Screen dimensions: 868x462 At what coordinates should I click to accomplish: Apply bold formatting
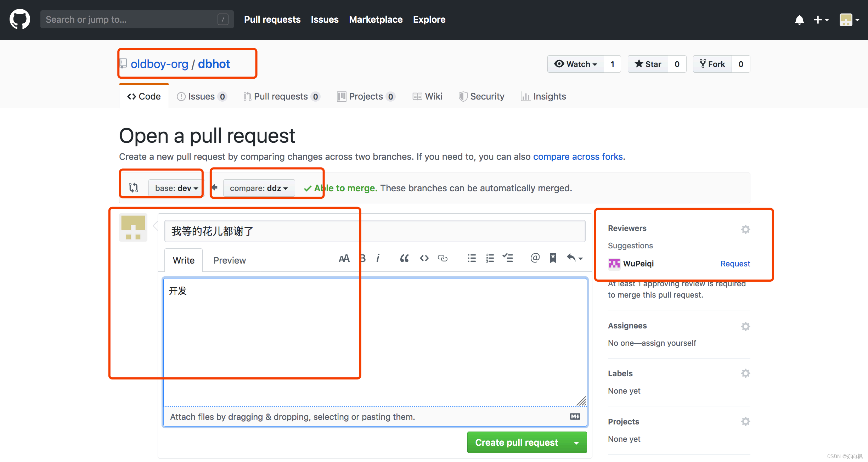tap(363, 259)
